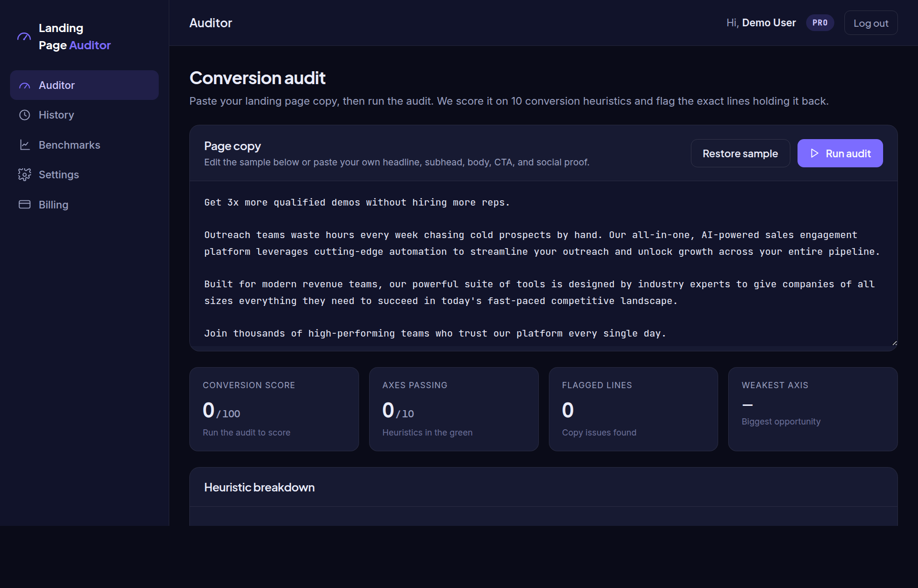Click the Settings gear icon
Image resolution: width=918 pixels, height=588 pixels.
[24, 174]
